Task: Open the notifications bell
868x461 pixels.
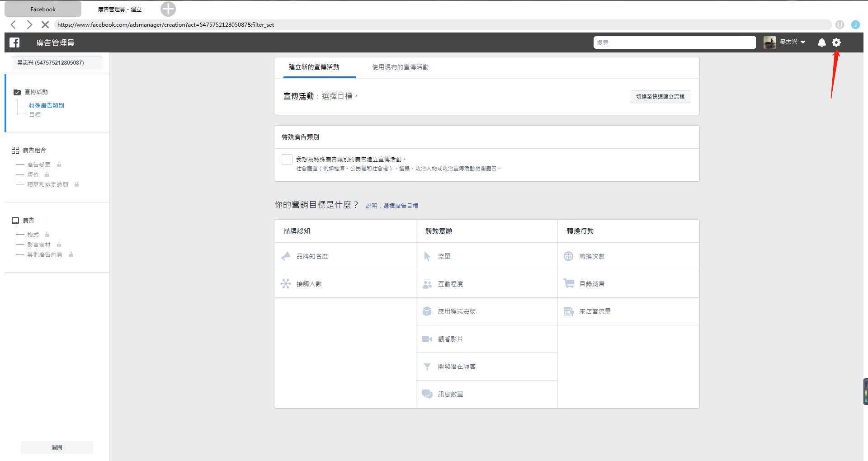Action: [822, 42]
